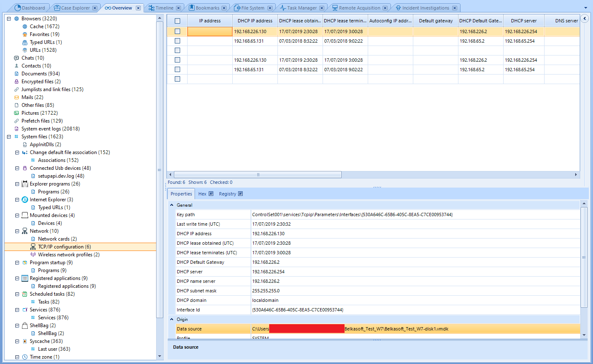Close the Case Explorer tab
This screenshot has width=593, height=364.
click(x=95, y=8)
